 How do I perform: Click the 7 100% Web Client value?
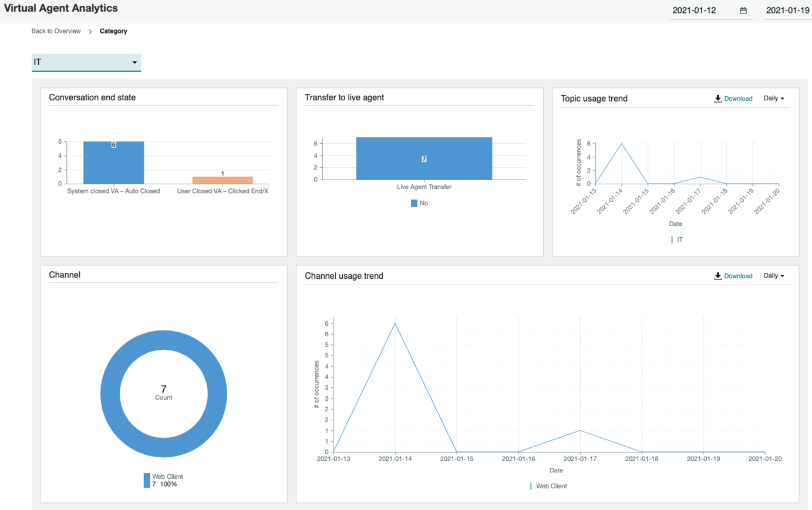[x=164, y=484]
